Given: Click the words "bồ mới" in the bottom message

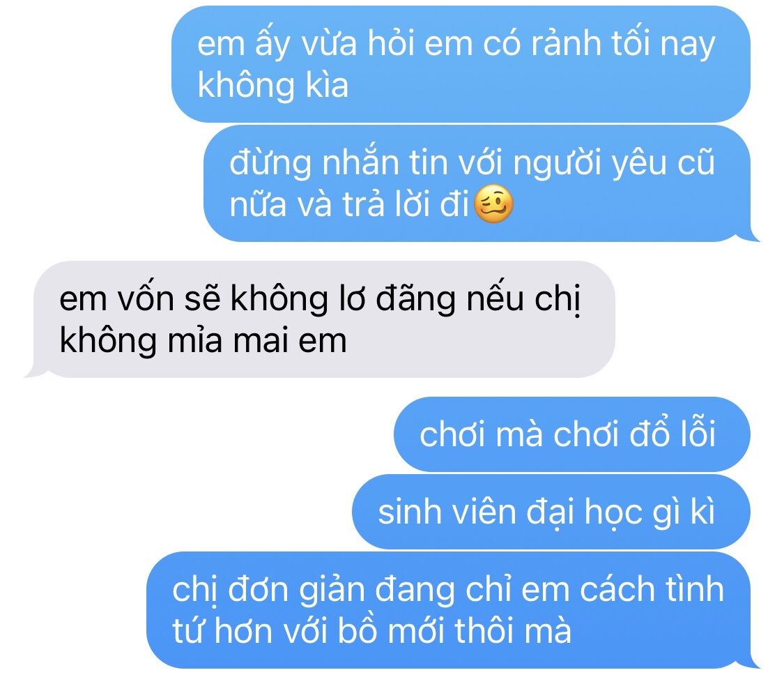Looking at the screenshot, I should [x=392, y=630].
